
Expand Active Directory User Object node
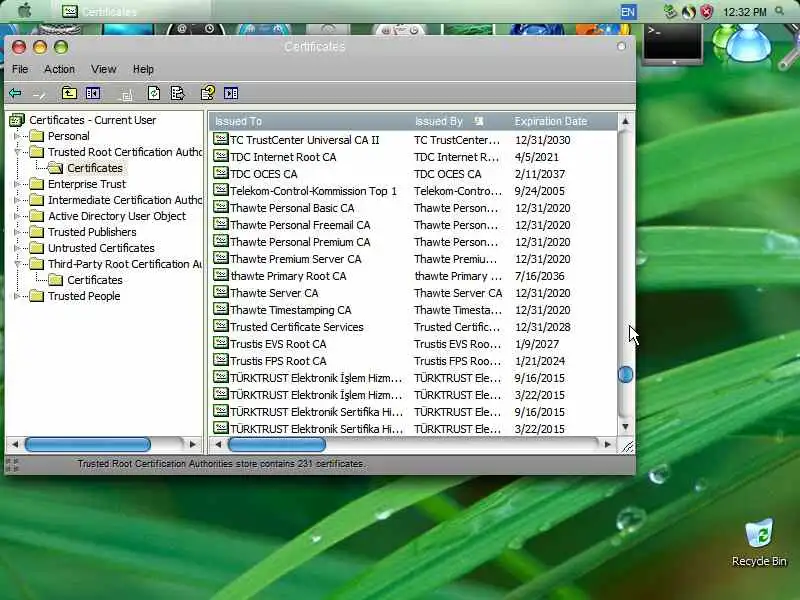[17, 216]
